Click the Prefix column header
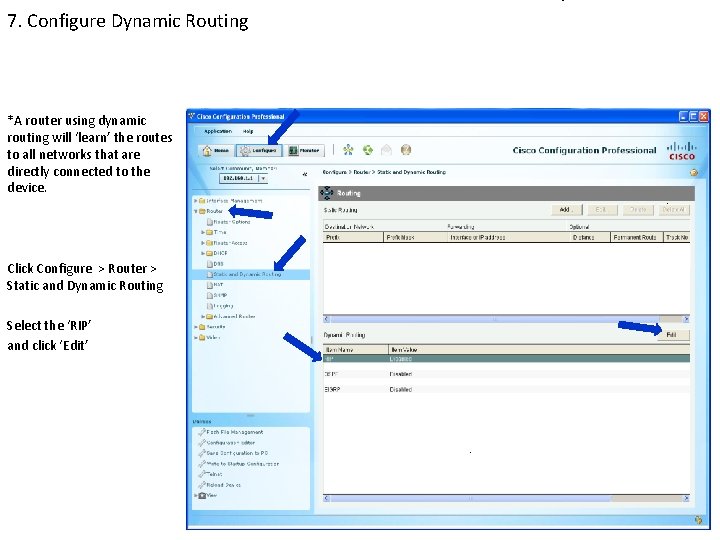 coord(353,237)
